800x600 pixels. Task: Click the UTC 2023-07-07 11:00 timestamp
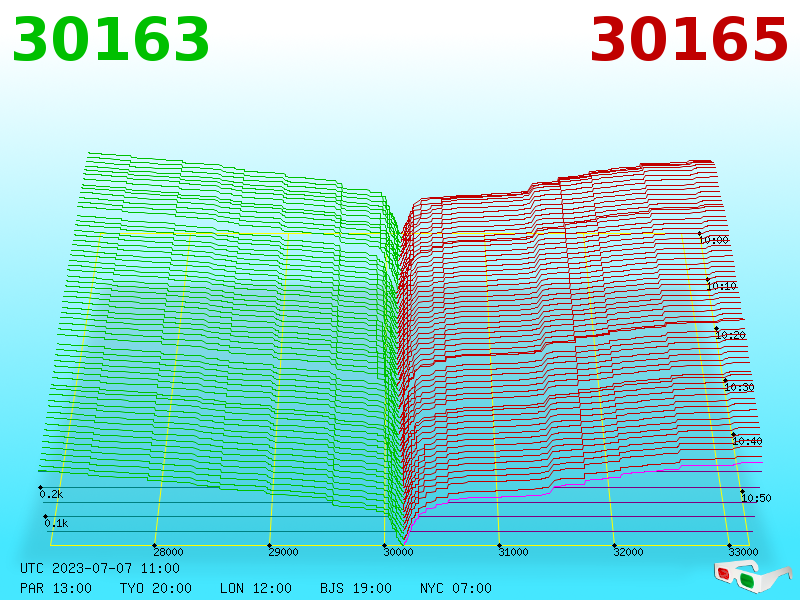coord(100,568)
